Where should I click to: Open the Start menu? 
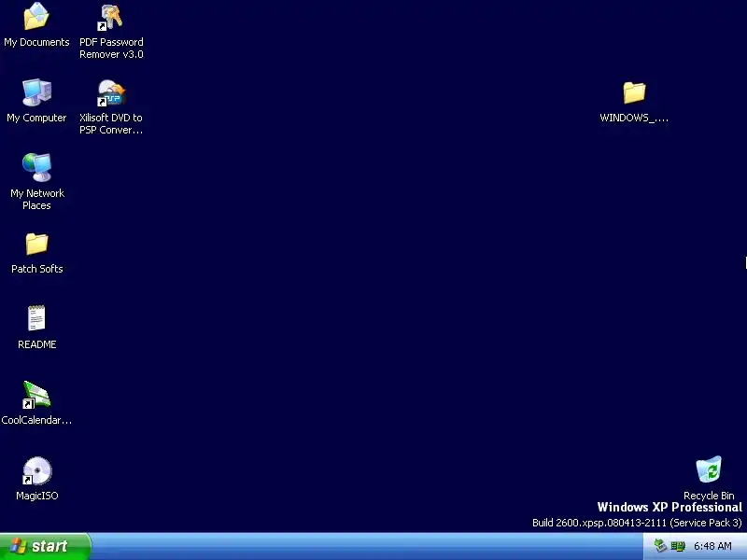[x=45, y=546]
